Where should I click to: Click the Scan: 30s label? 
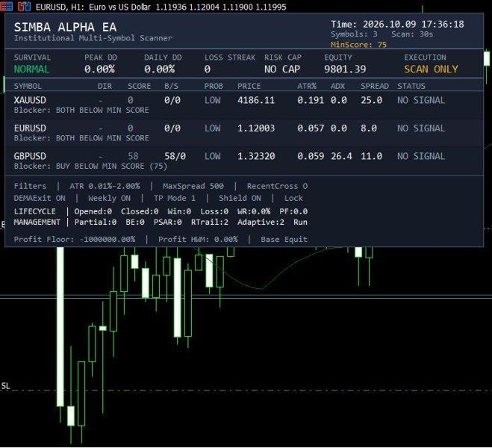point(412,34)
